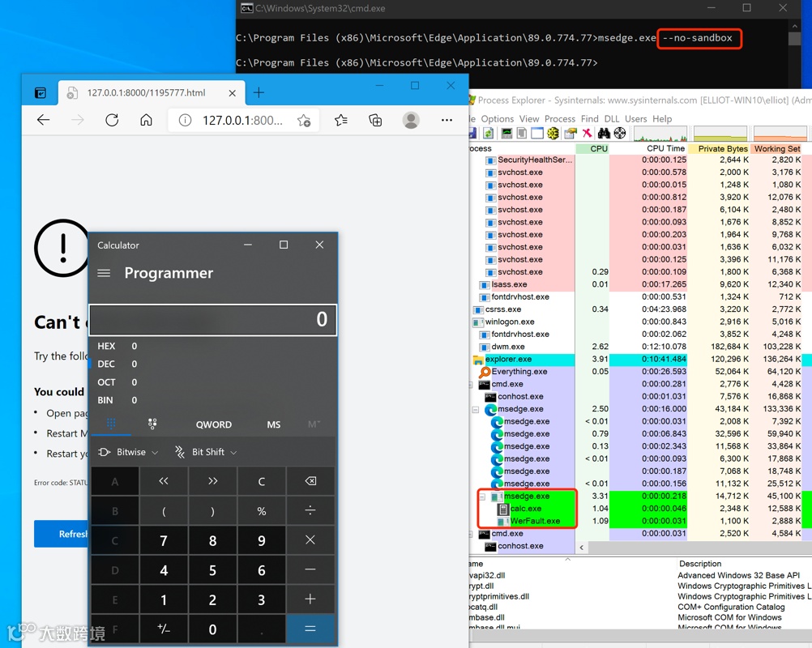Open View menu in Process Explorer
The height and width of the screenshot is (648, 812).
tap(529, 118)
